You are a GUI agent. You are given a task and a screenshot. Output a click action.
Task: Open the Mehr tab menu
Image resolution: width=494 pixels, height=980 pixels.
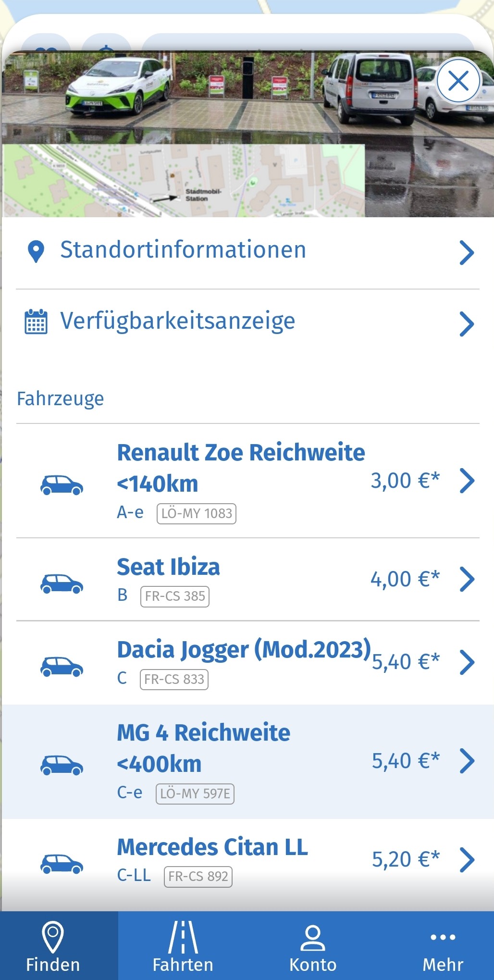click(443, 946)
